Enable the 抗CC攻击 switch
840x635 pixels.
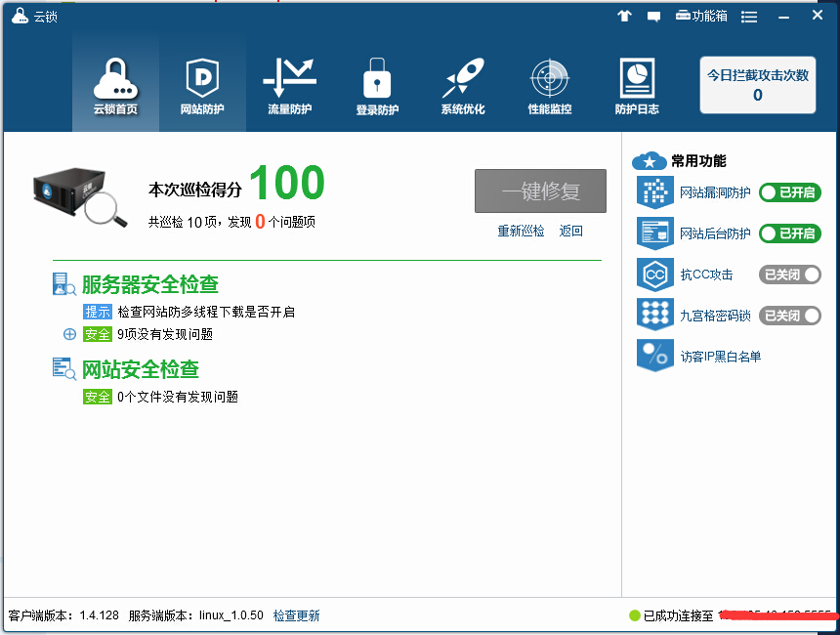pyautogui.click(x=789, y=275)
